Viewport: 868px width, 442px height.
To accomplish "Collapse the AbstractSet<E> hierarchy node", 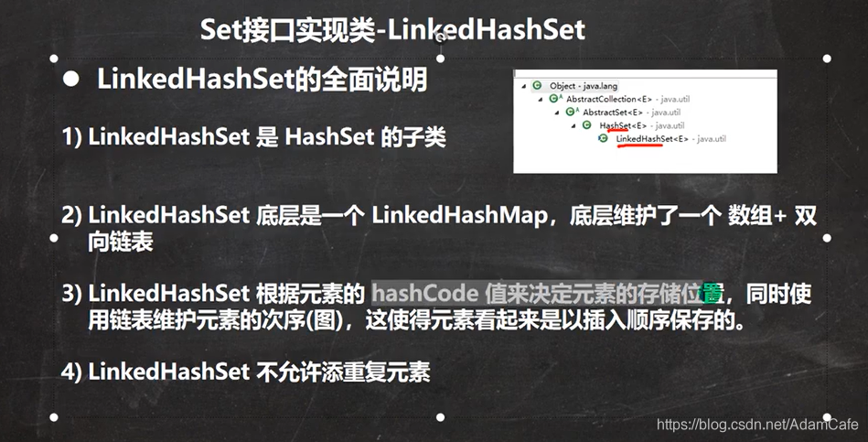I will coord(557,113).
